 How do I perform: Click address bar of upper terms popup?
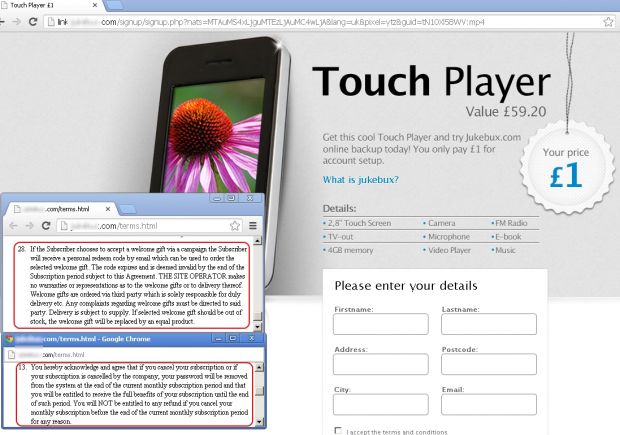pyautogui.click(x=150, y=226)
